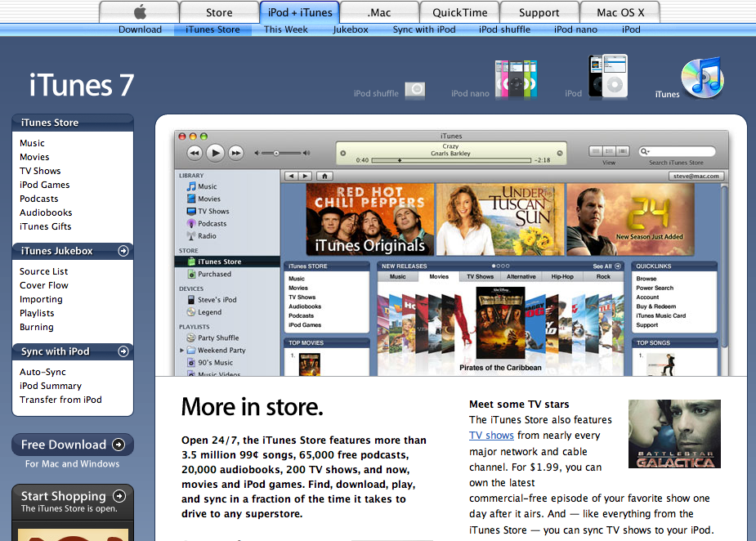Click the Apple logo tab

tap(139, 12)
